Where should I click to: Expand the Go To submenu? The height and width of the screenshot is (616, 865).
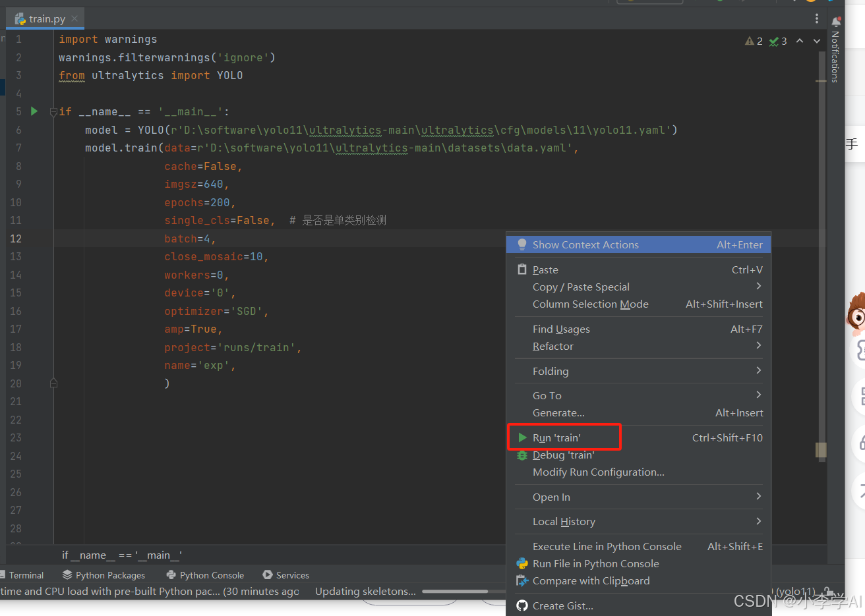(x=638, y=395)
